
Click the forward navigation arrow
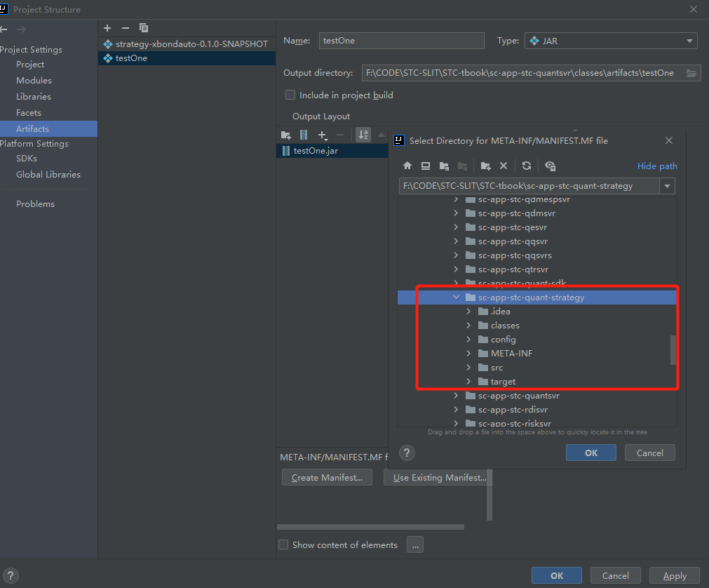click(x=21, y=29)
